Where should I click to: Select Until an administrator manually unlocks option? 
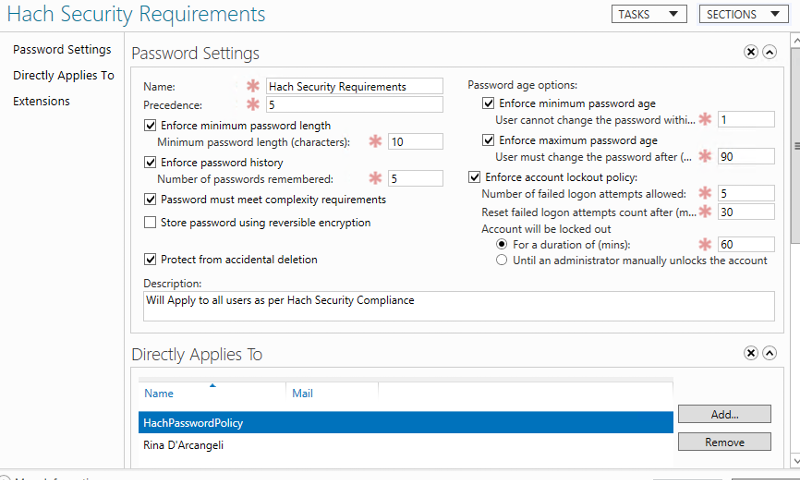point(502,260)
